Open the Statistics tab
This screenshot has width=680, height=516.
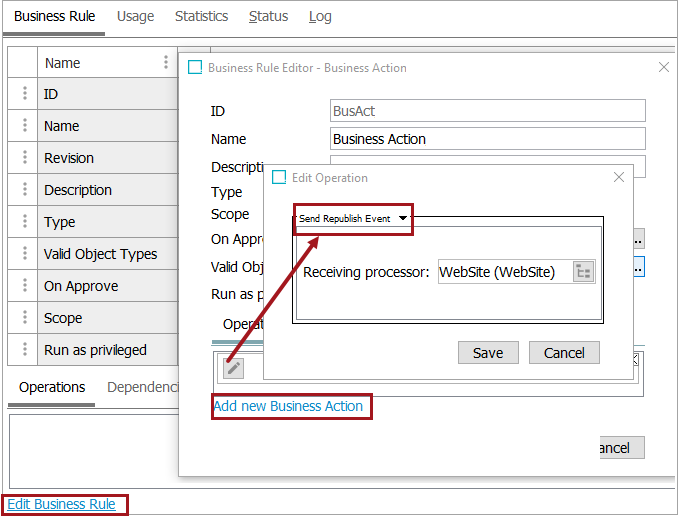click(201, 16)
